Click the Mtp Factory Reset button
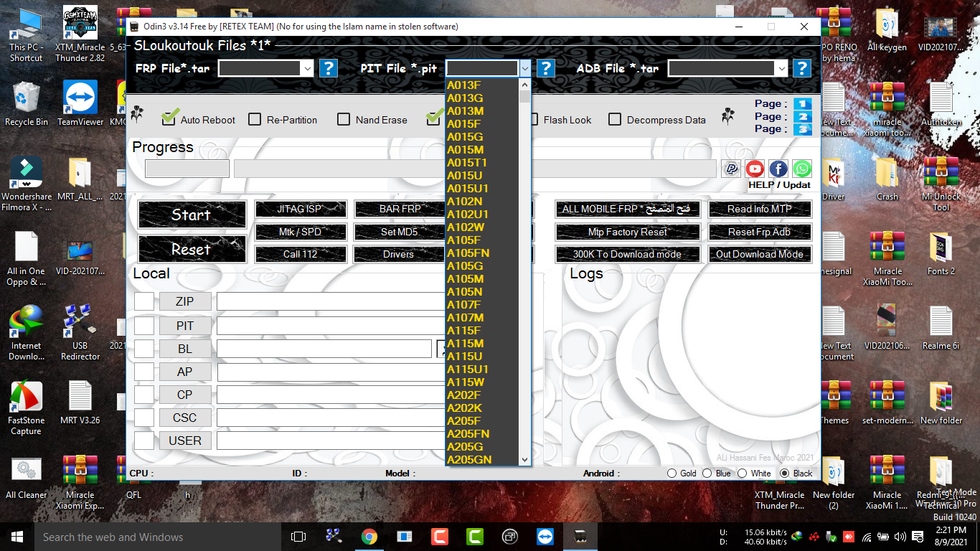Image resolution: width=980 pixels, height=551 pixels. pos(628,232)
